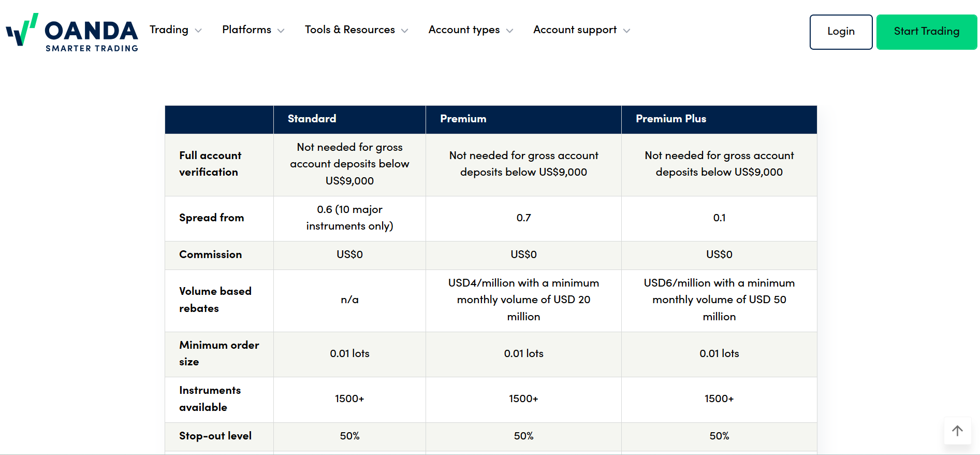Screen dimensions: 980x455
Task: Click the Premium Plus commission US$0 cell
Action: 719,254
